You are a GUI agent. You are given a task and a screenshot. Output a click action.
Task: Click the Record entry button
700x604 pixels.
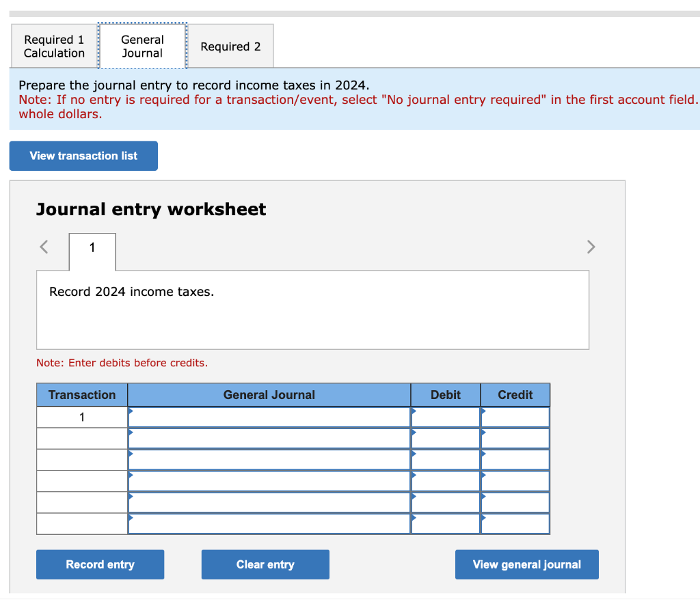[100, 564]
